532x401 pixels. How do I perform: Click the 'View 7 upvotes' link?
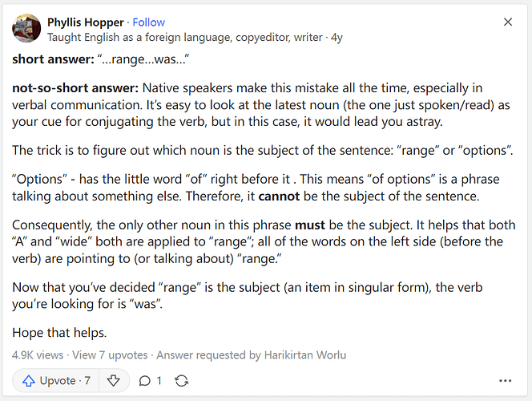pos(110,355)
